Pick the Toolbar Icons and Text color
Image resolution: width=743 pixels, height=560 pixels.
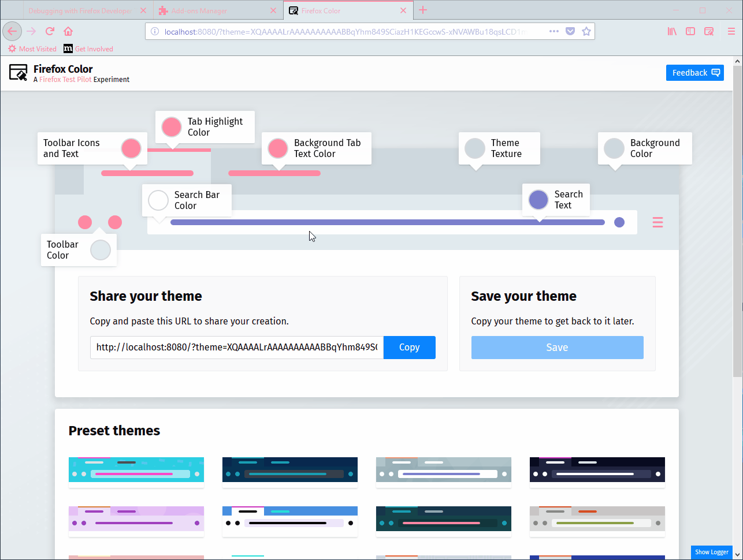[x=131, y=148]
